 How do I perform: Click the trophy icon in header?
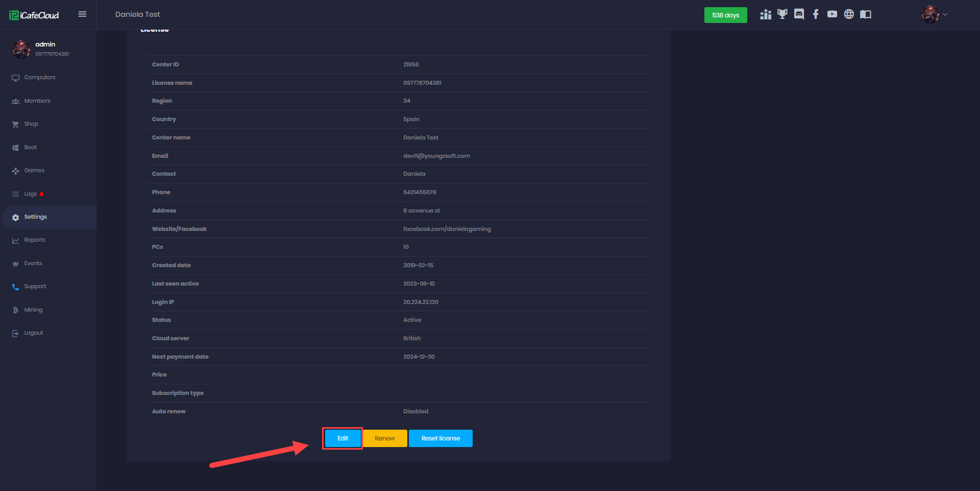[782, 14]
